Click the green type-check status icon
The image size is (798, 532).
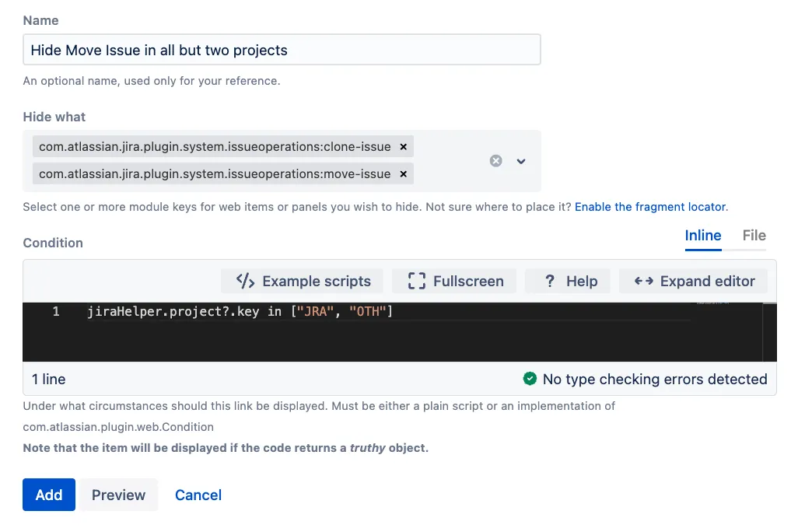tap(530, 379)
